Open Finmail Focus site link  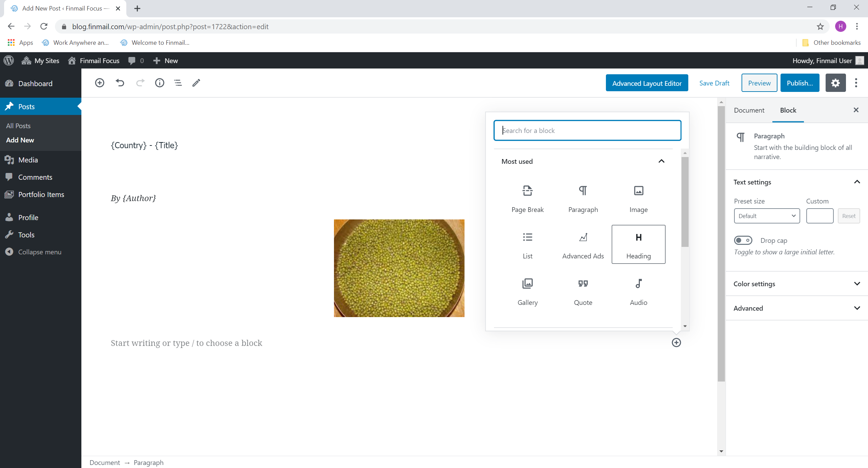[x=94, y=60]
